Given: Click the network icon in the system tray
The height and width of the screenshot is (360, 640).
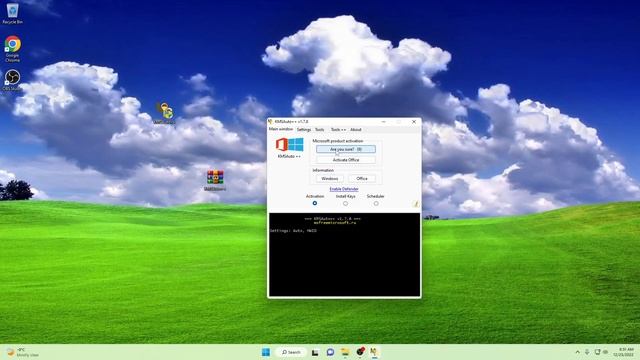Looking at the screenshot, I should pos(597,352).
